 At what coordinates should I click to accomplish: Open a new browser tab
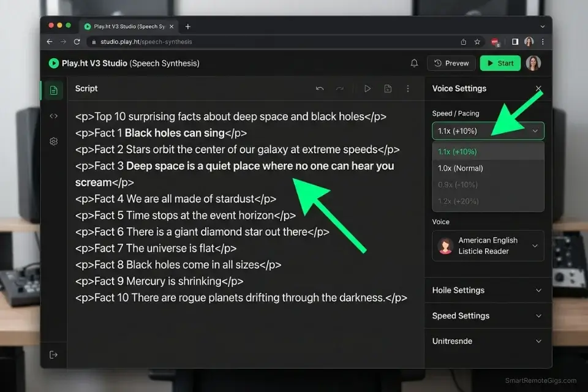[188, 26]
